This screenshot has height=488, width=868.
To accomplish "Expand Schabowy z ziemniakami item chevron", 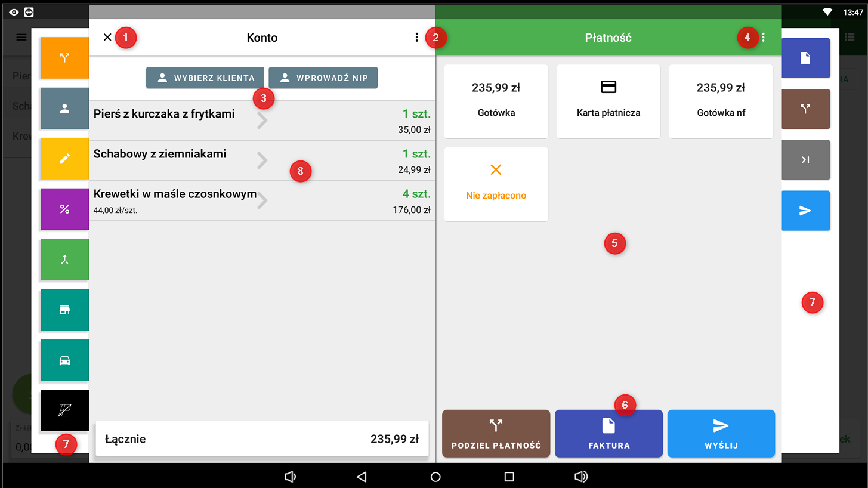I will [x=262, y=160].
